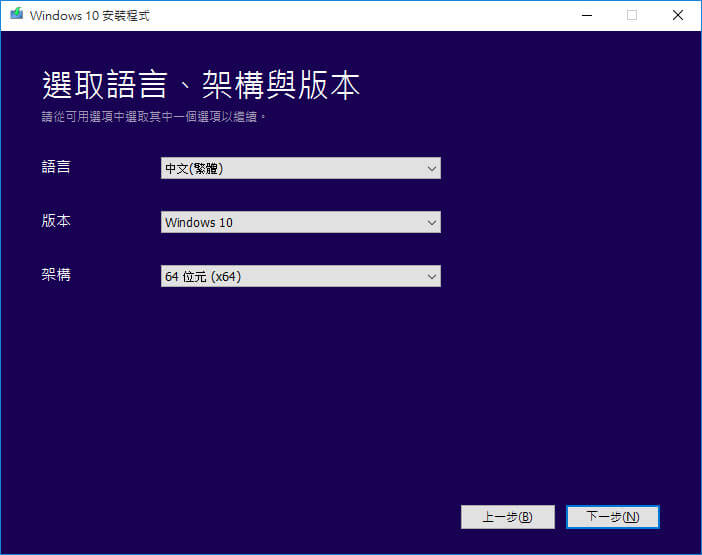The height and width of the screenshot is (555, 702).
Task: Open the 架構 dropdown showing 64 位元 (x64)
Action: (x=300, y=276)
